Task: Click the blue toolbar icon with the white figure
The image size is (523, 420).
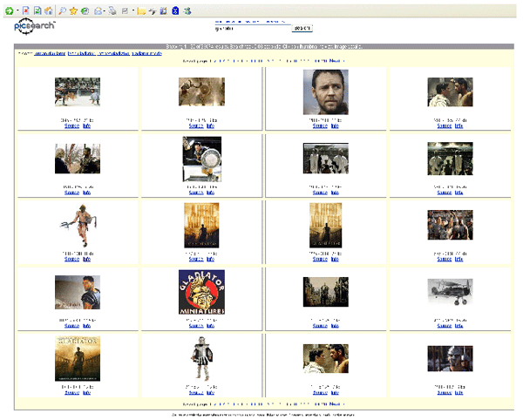Action: pos(175,11)
